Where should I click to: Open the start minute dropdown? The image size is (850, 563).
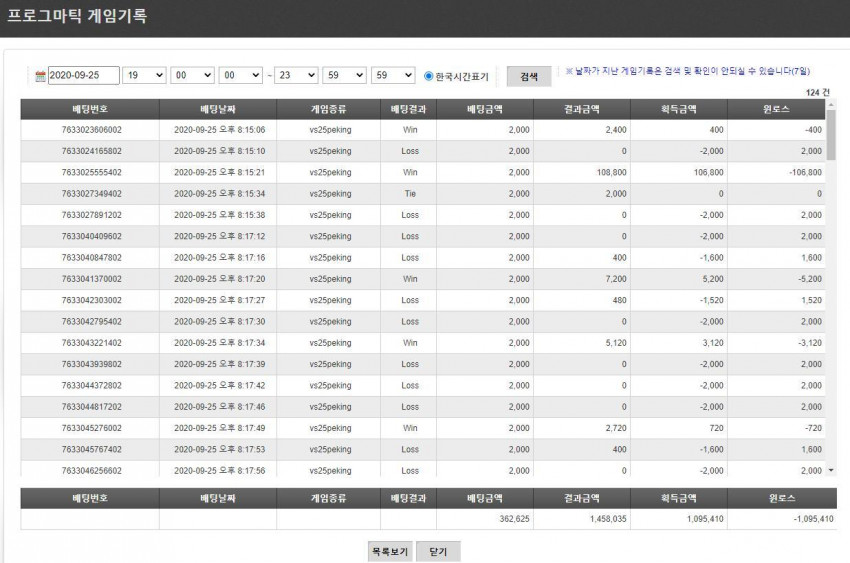(x=192, y=75)
